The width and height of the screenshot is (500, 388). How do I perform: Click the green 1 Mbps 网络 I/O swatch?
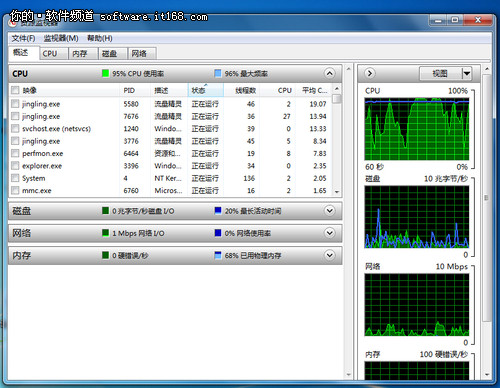105,233
